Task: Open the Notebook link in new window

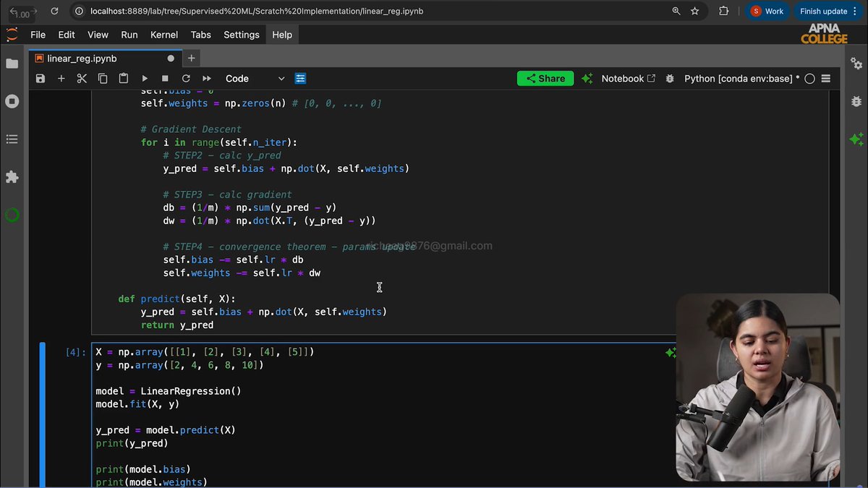Action: [629, 79]
